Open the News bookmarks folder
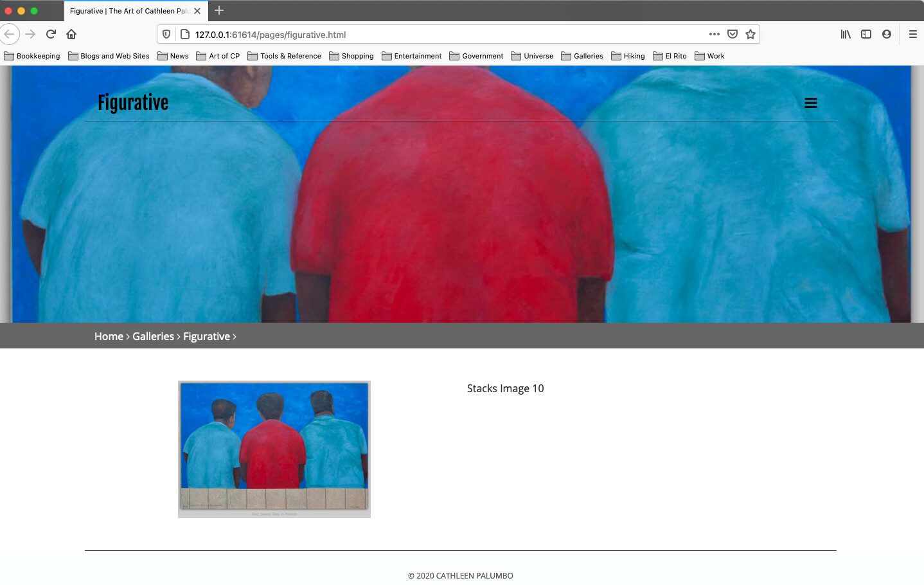The height and width of the screenshot is (585, 924). [x=173, y=56]
